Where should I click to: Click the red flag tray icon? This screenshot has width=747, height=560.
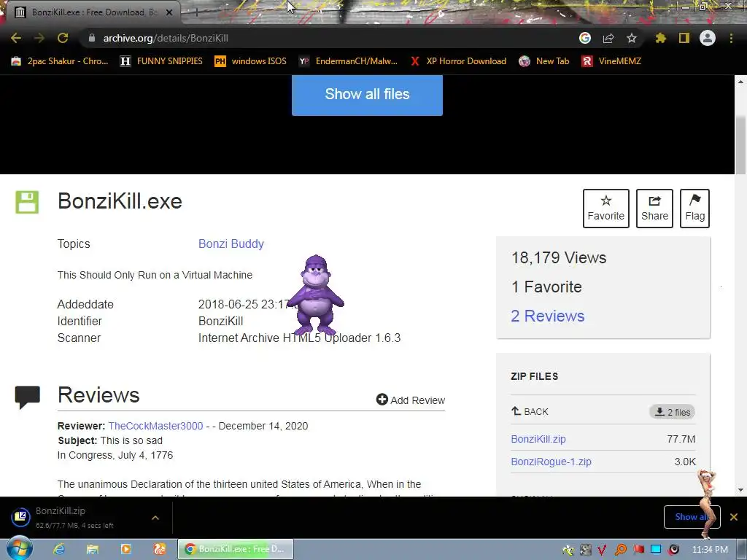pyautogui.click(x=638, y=550)
